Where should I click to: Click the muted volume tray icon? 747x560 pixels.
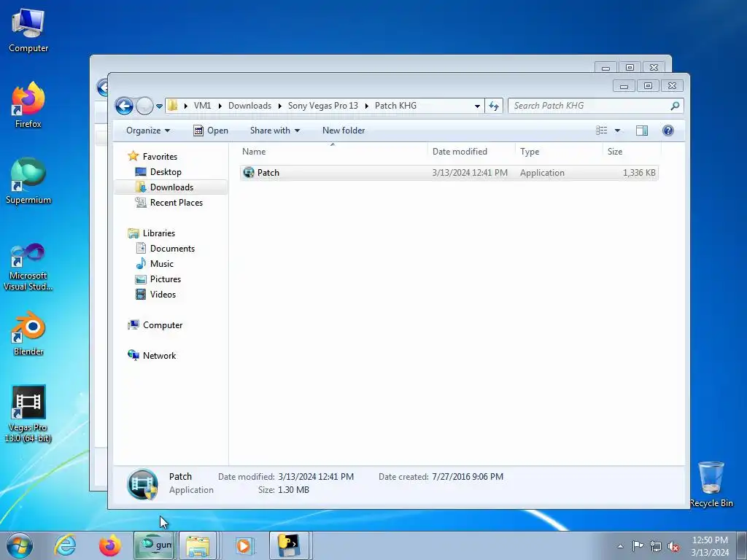[673, 546]
